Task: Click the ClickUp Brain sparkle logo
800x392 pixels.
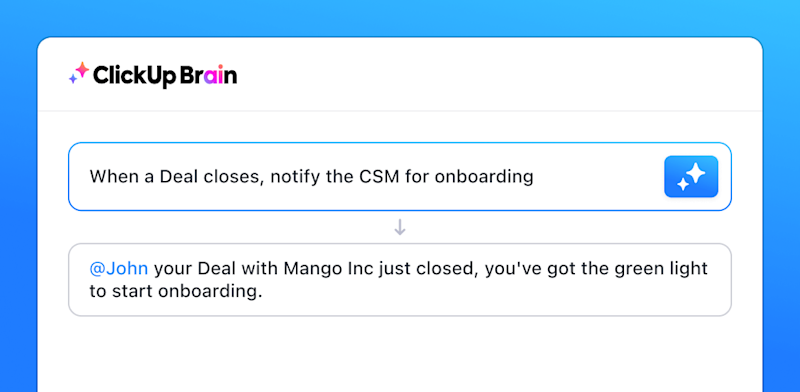Action: pos(79,74)
